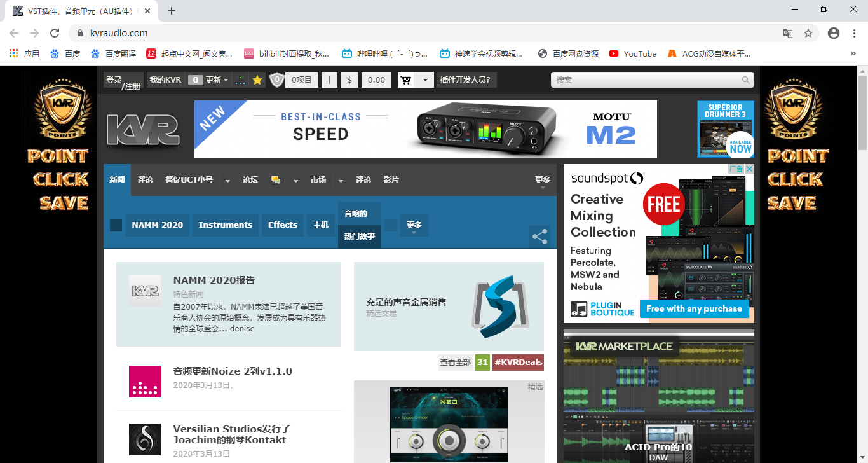Image resolution: width=868 pixels, height=463 pixels.
Task: Open the Chrome three-dot menu
Action: tap(853, 33)
